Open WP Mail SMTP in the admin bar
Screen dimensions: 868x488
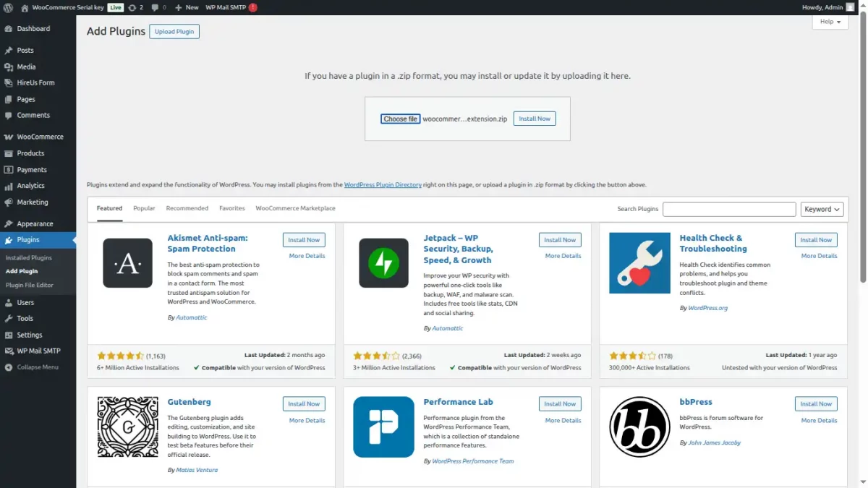click(231, 7)
